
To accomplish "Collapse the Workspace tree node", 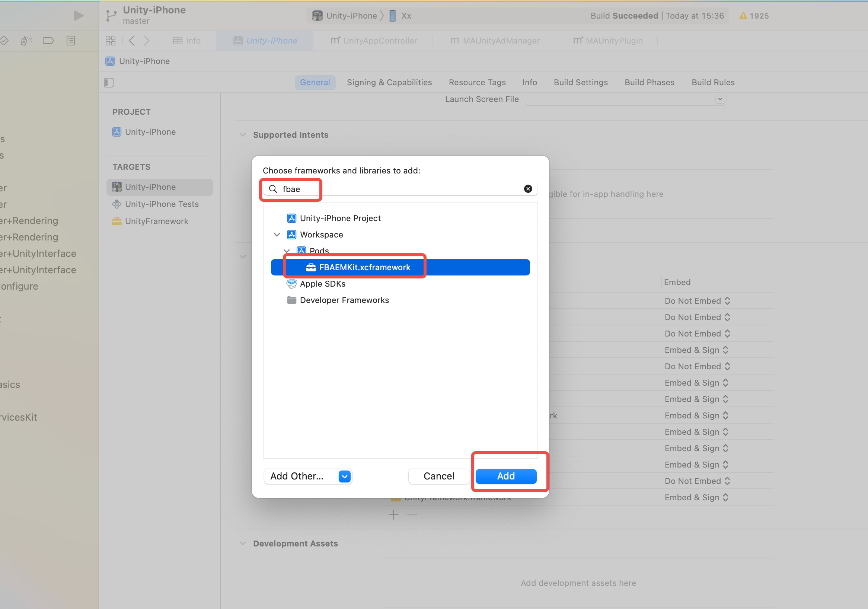I will (x=277, y=235).
